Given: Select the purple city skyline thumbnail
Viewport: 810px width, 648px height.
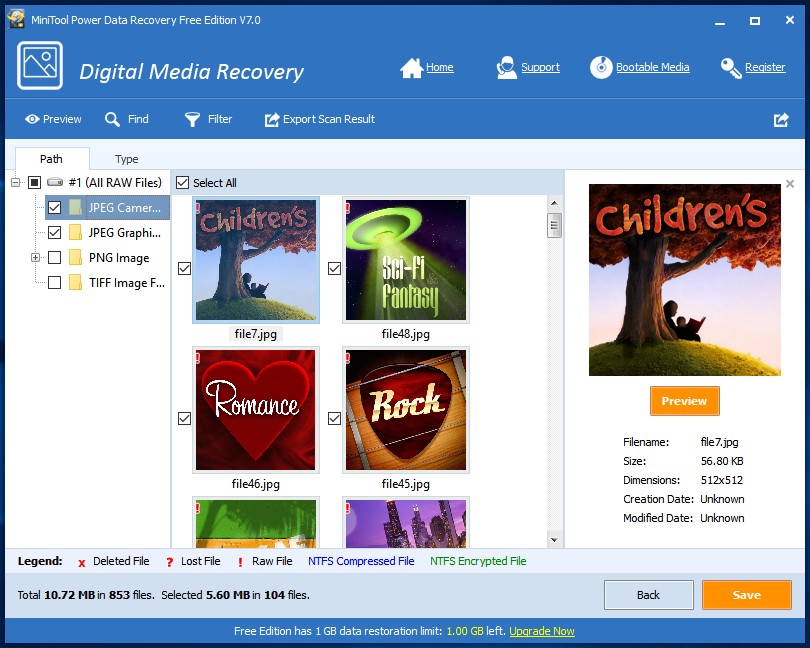Looking at the screenshot, I should tap(406, 522).
